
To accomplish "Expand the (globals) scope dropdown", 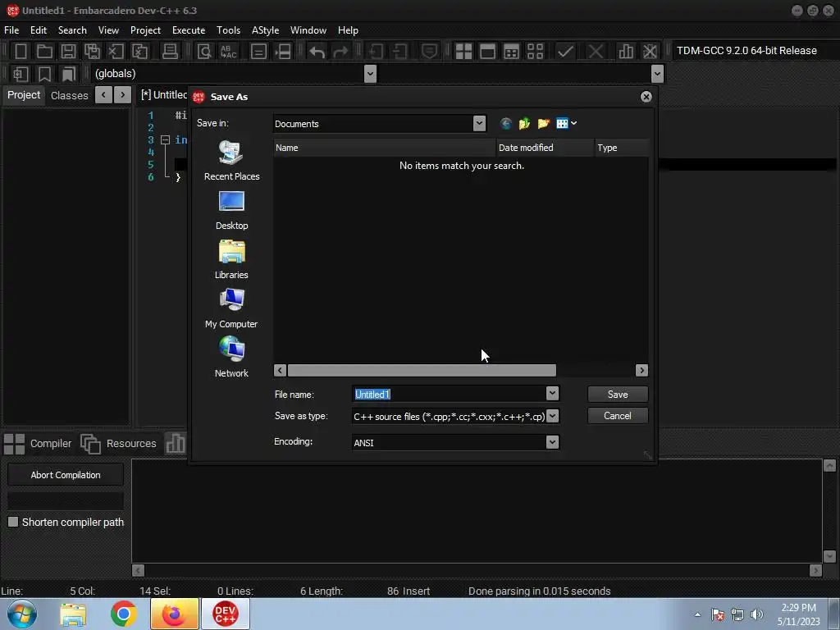I will tap(370, 74).
